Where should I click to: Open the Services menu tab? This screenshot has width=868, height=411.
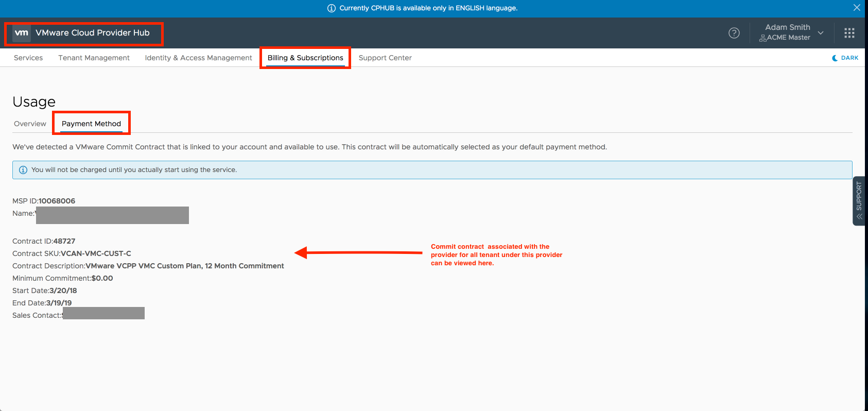coord(28,58)
